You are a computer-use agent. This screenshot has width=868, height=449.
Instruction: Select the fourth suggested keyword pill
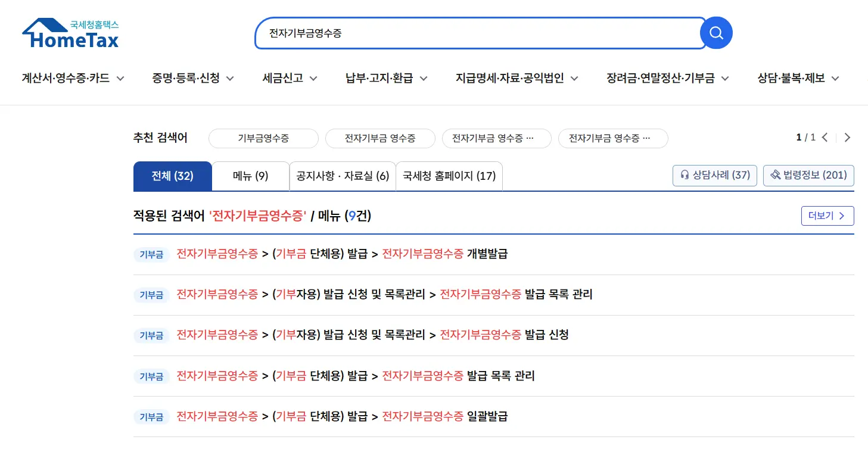pos(613,138)
